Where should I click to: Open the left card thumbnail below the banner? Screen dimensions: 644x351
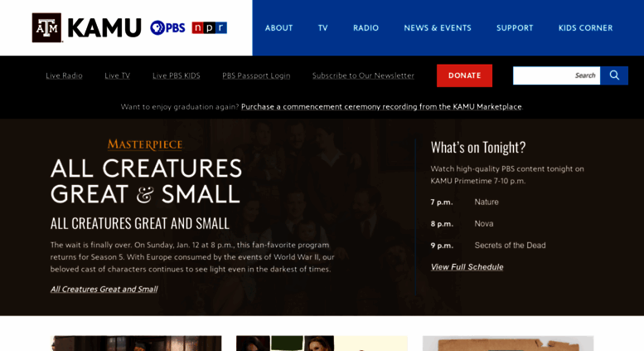(136, 344)
